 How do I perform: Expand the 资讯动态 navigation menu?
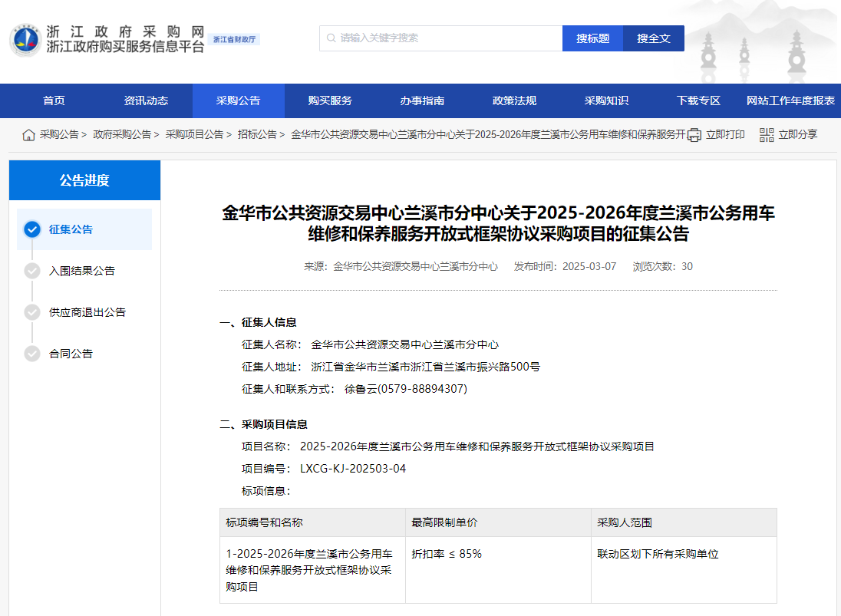(x=147, y=100)
